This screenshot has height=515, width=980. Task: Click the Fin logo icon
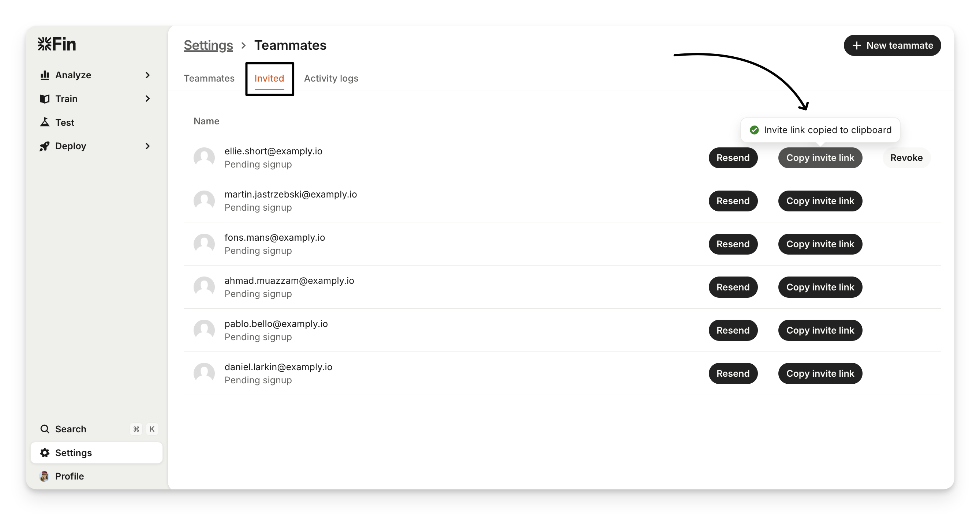click(45, 44)
